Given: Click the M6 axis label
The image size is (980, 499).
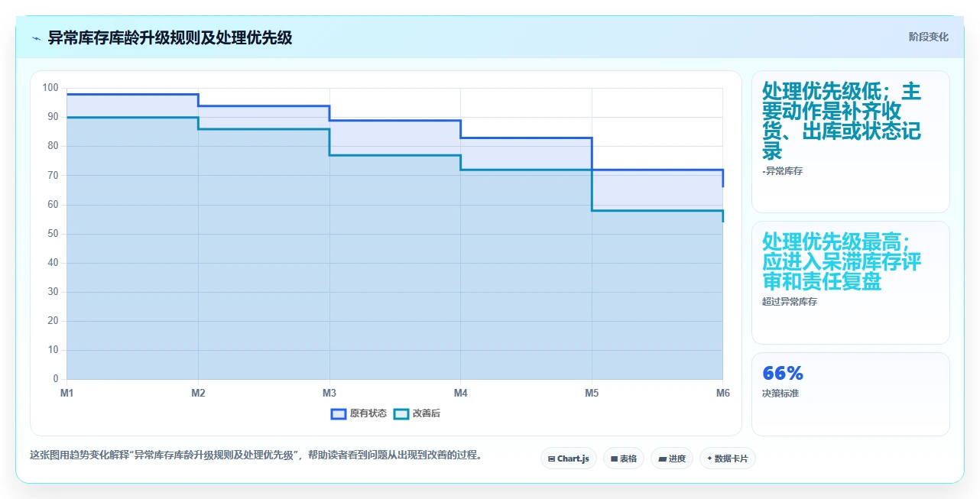Looking at the screenshot, I should [x=723, y=393].
